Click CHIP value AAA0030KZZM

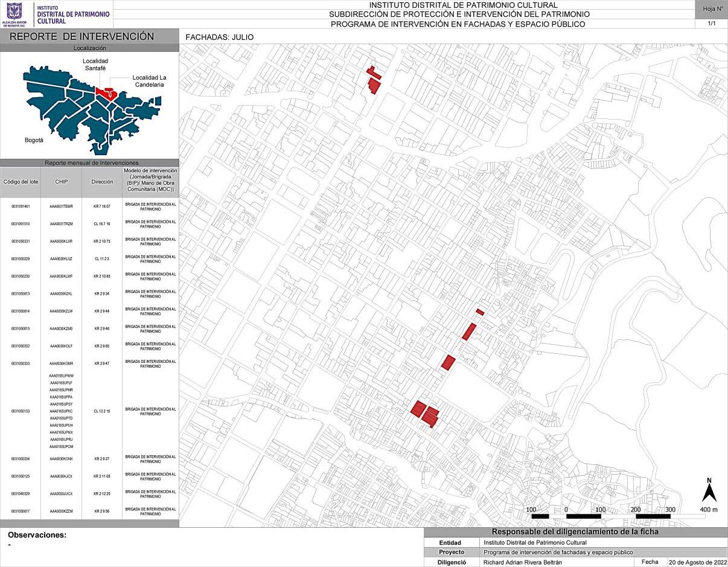[x=61, y=511]
